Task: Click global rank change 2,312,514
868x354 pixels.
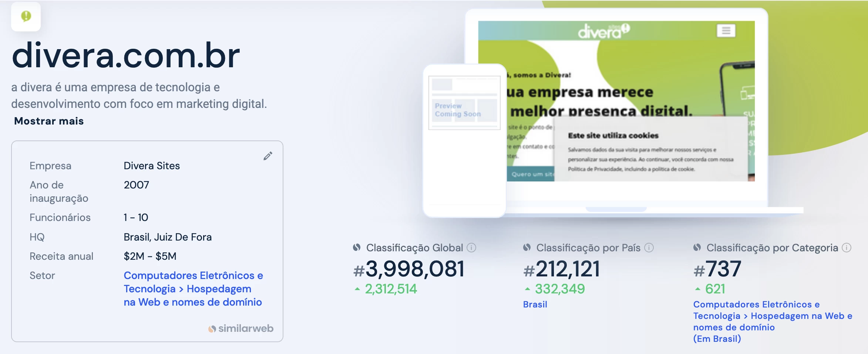Action: coord(391,289)
